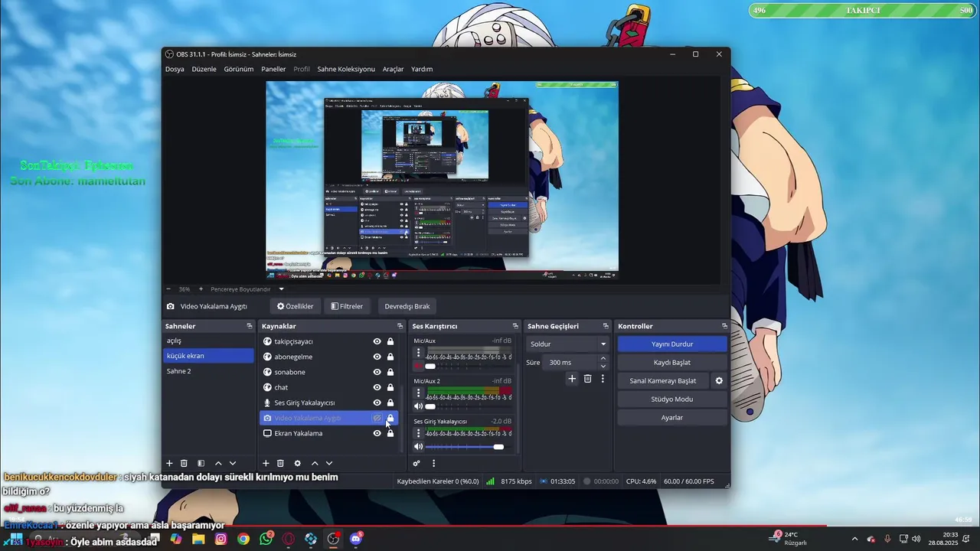980x551 pixels.
Task: Open Özellikler for selected source
Action: pyautogui.click(x=296, y=306)
